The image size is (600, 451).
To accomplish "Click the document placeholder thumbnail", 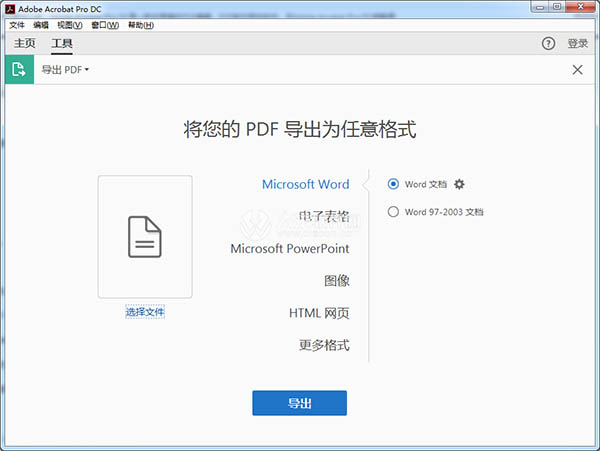I will [145, 237].
